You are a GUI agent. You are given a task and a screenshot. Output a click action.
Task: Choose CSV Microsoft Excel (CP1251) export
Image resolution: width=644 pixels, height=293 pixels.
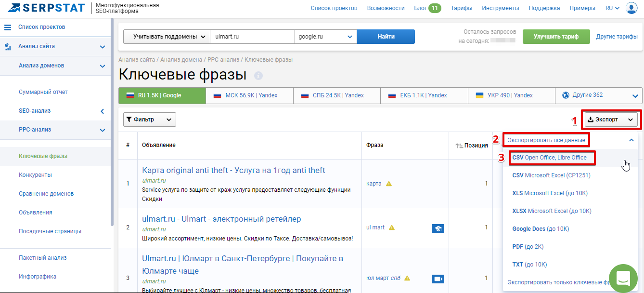tap(551, 175)
